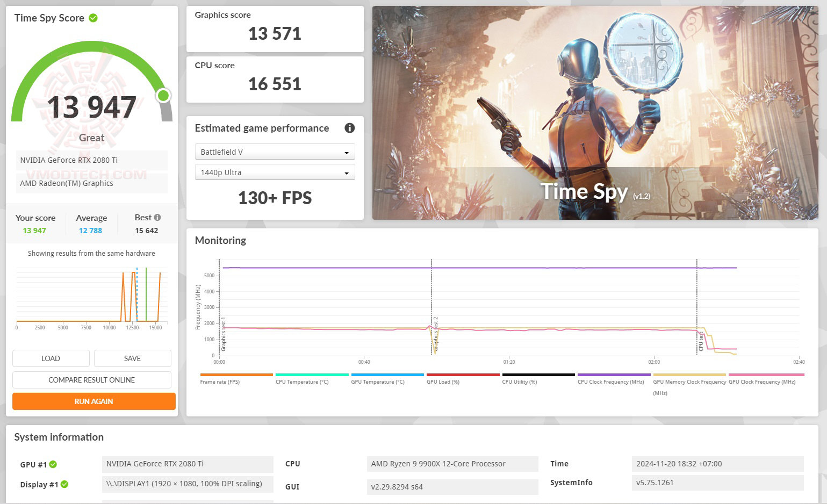Select the Average score column header
Image resolution: width=827 pixels, height=504 pixels.
click(x=91, y=218)
